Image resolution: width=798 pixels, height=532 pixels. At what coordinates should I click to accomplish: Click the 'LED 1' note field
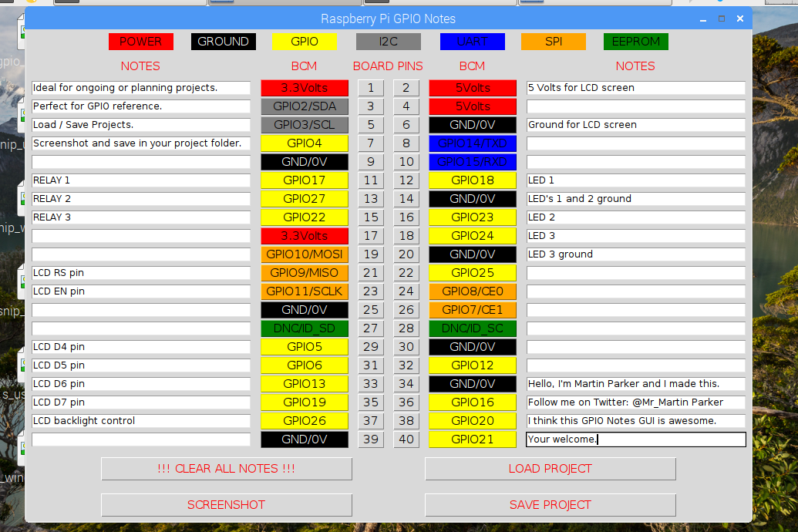tap(636, 180)
